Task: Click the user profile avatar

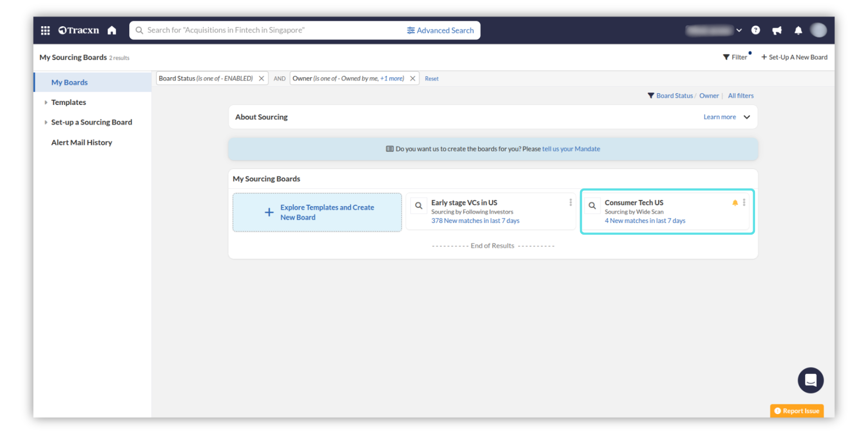Action: pos(818,30)
